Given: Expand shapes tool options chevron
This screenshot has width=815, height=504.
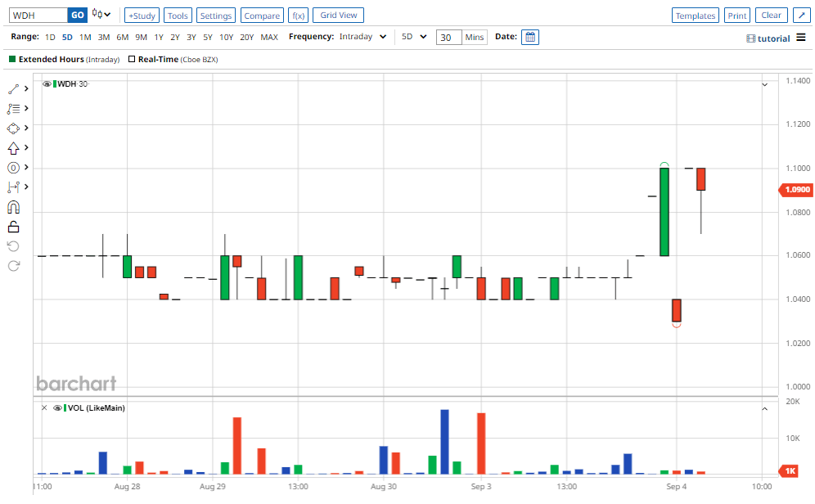Looking at the screenshot, I should point(26,128).
